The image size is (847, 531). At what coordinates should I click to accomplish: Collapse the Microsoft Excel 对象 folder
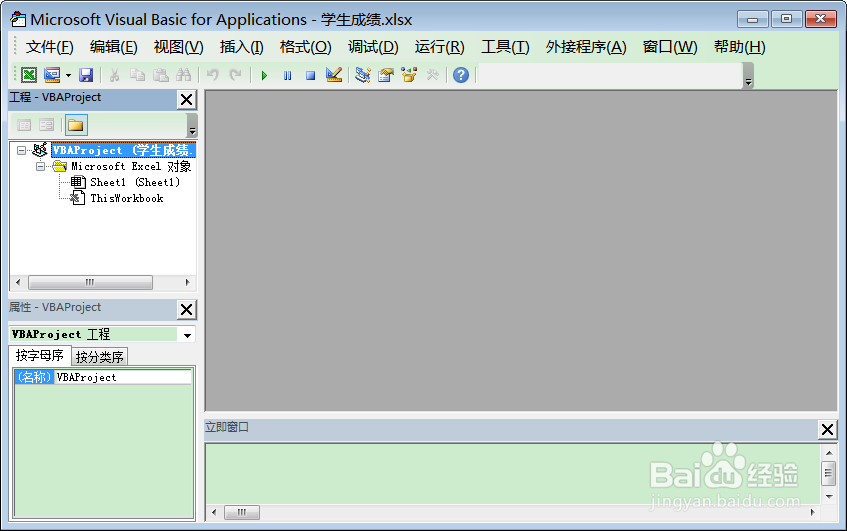point(41,166)
